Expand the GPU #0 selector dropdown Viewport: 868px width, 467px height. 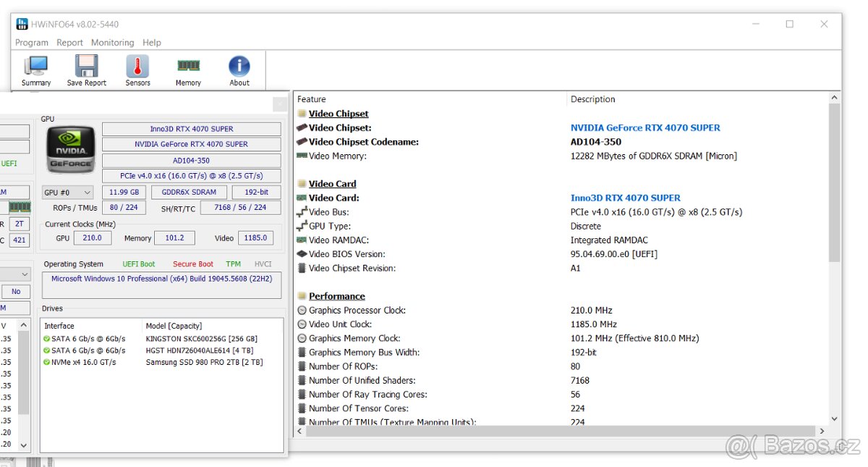coord(67,193)
